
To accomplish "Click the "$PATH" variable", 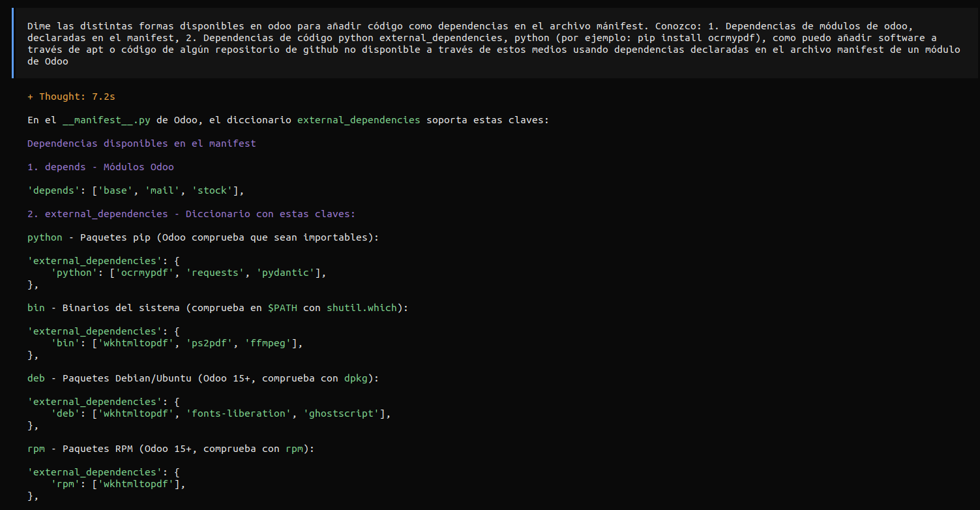I will pos(282,308).
